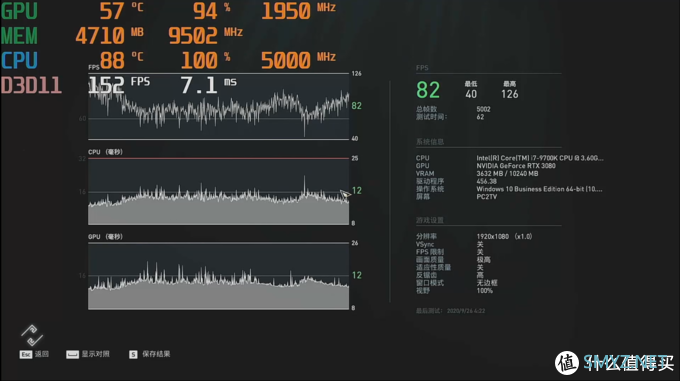Click the driver version 456.38
This screenshot has width=680, height=381.
coord(487,182)
